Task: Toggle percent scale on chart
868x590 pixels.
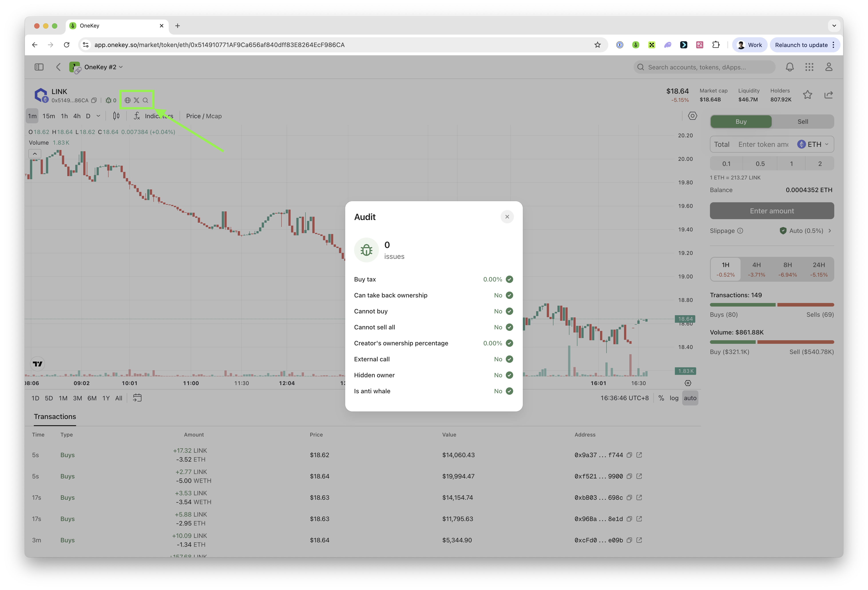Action: tap(661, 398)
